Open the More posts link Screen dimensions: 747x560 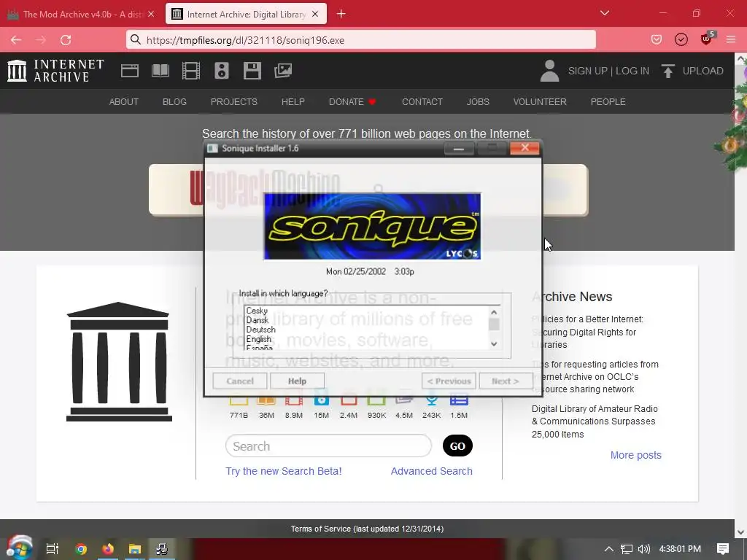pos(636,455)
